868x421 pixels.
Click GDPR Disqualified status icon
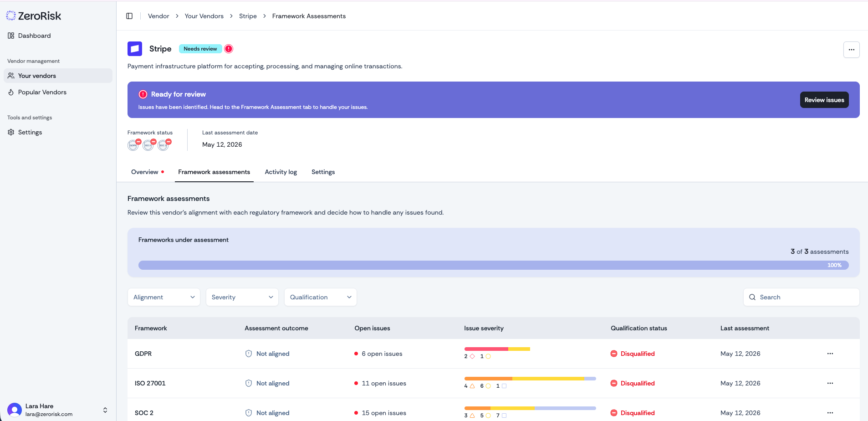click(614, 354)
